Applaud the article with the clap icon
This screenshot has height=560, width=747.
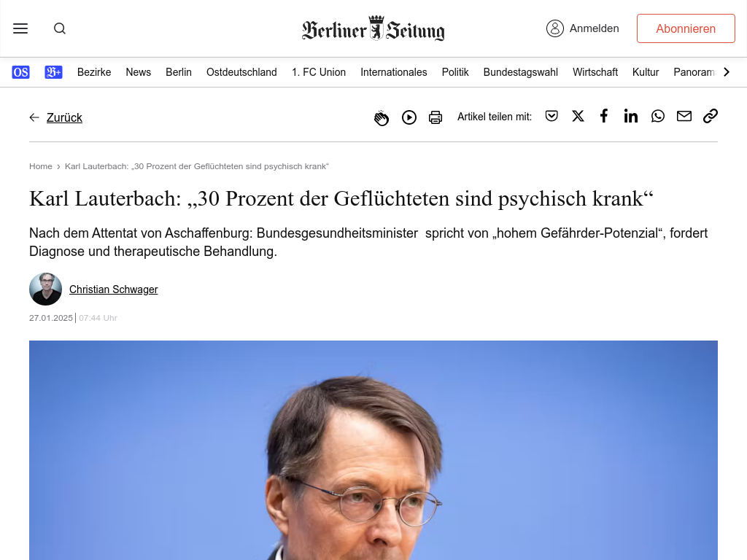(381, 117)
